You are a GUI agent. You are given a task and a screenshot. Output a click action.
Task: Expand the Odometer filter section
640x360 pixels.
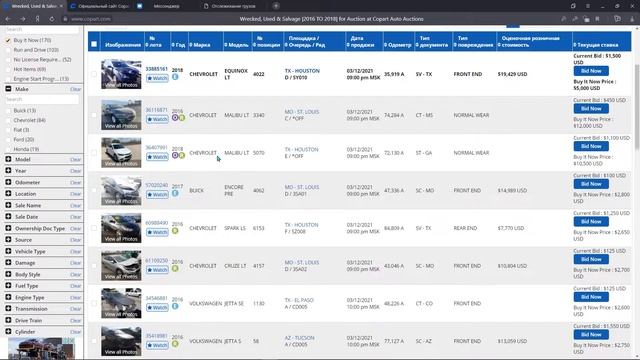click(x=8, y=182)
